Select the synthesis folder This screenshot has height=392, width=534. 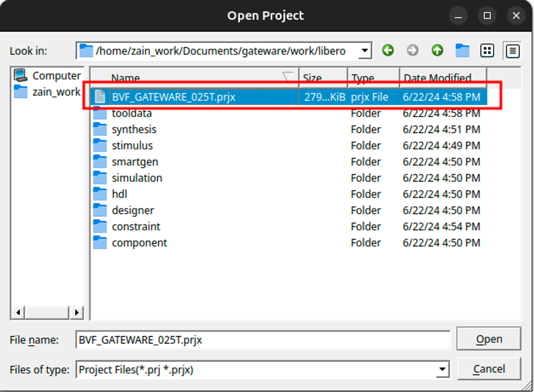click(134, 130)
